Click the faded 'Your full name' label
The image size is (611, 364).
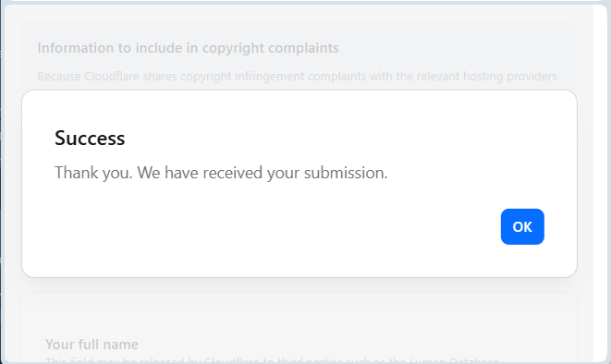(92, 345)
